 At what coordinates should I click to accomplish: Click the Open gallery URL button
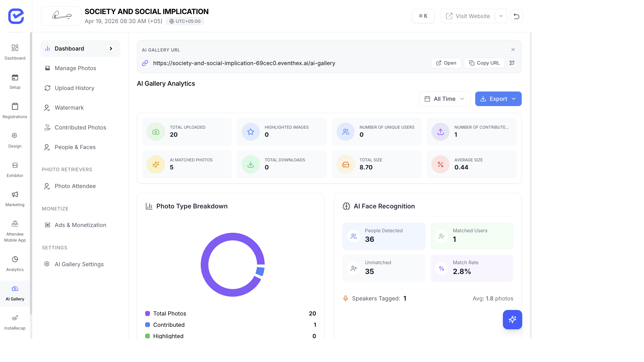[x=446, y=63]
